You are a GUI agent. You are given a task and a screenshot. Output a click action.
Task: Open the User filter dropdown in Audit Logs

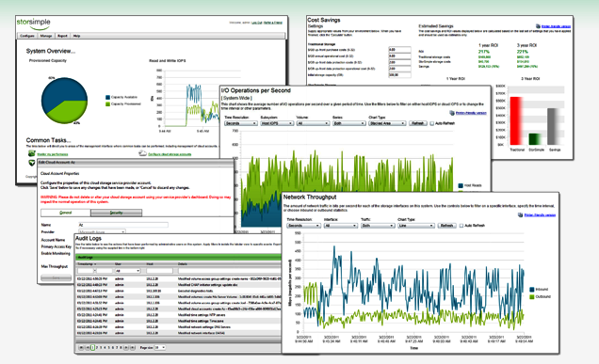(127, 271)
